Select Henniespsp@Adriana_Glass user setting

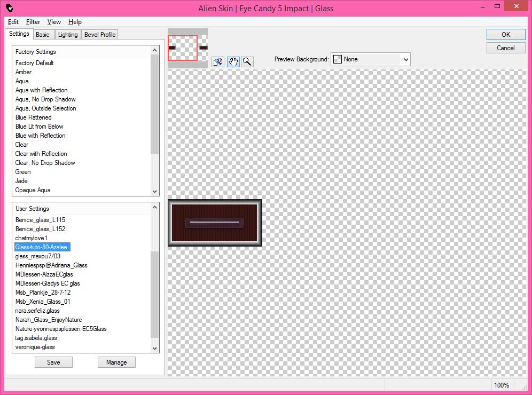(x=51, y=265)
